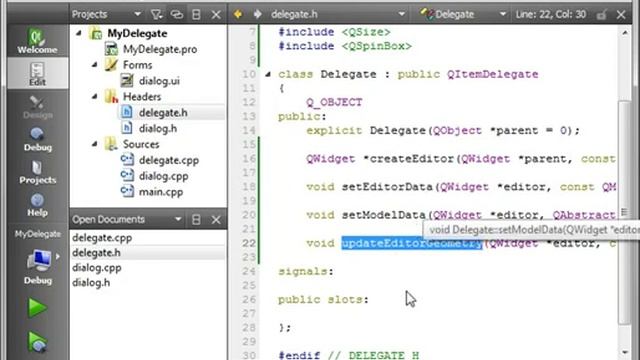
Task: Open the Design mode
Action: tap(37, 107)
